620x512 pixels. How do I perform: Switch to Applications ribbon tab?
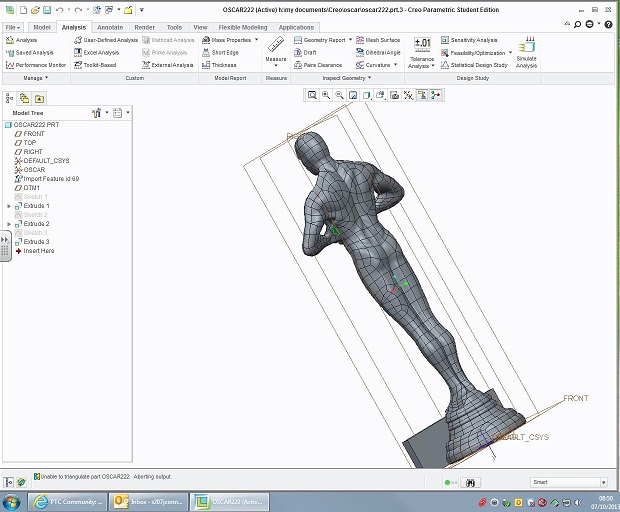[296, 27]
